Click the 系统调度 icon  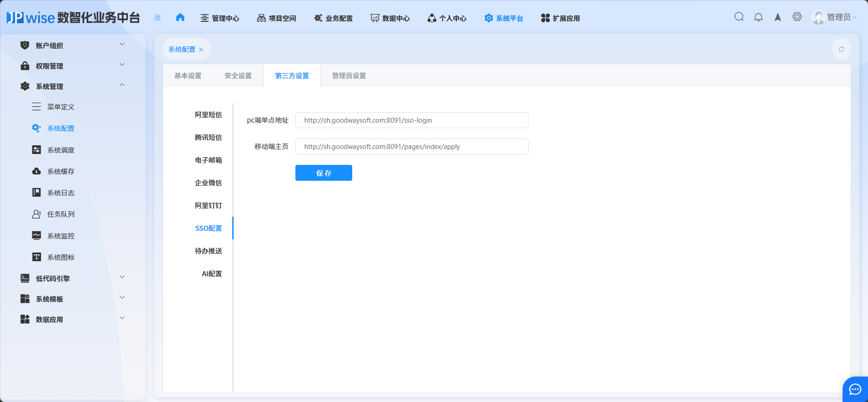pyautogui.click(x=36, y=149)
